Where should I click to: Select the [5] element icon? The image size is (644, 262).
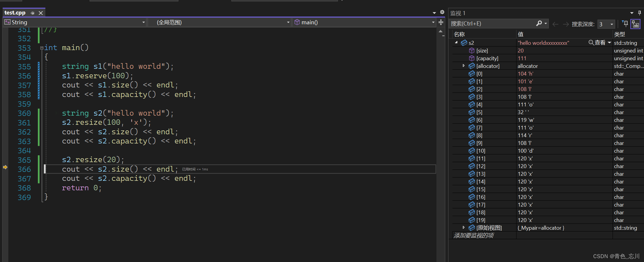(x=471, y=112)
